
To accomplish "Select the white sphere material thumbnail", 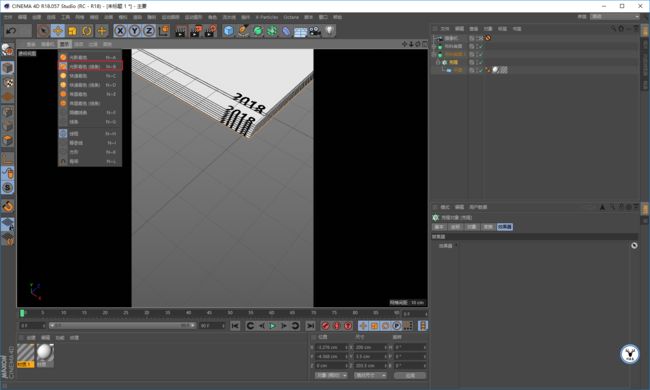I will 45,355.
